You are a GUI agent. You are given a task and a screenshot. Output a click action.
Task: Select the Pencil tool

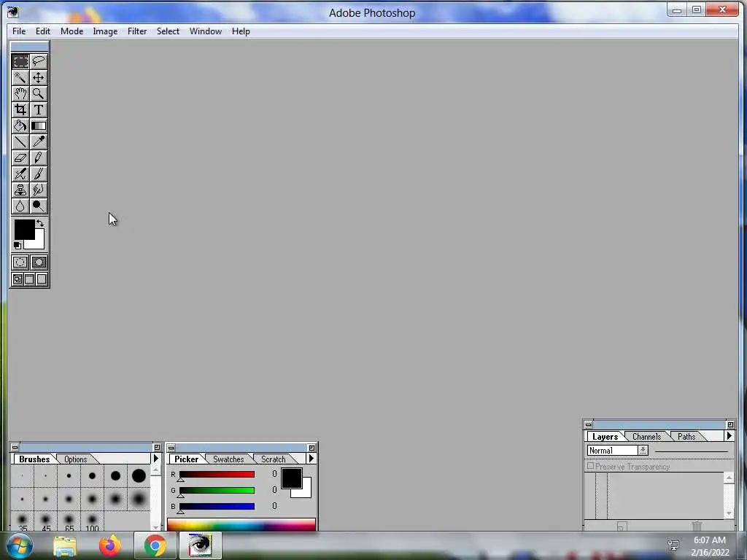pos(39,157)
